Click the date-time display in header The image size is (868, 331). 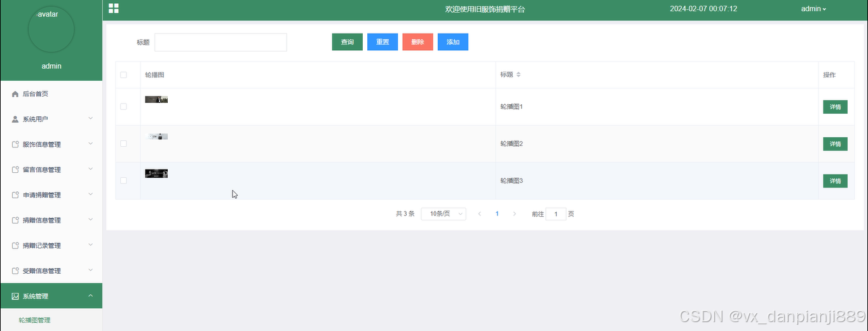coord(703,9)
